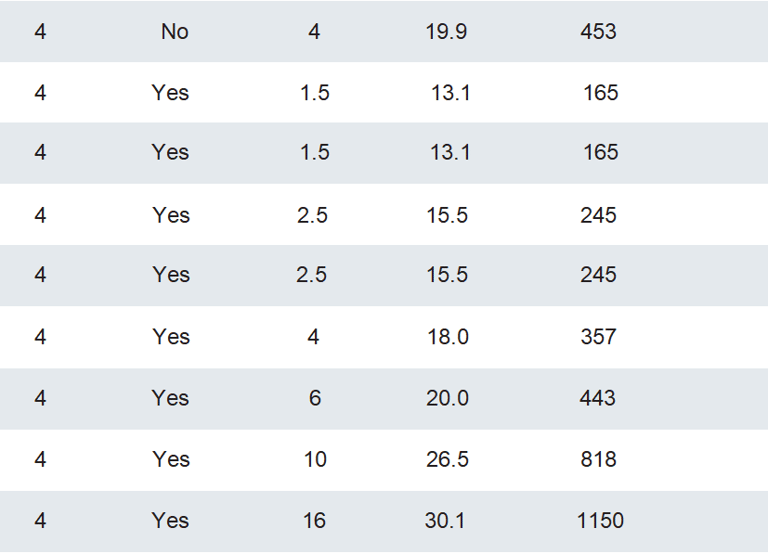Click "Yes" in the row with 357
The height and width of the screenshot is (554, 768).
[171, 337]
